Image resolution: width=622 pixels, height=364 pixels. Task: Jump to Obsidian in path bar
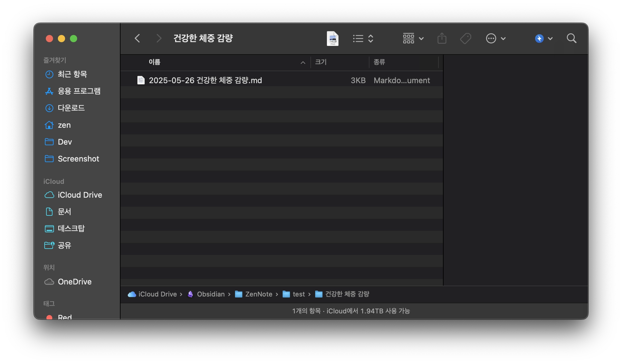click(211, 294)
